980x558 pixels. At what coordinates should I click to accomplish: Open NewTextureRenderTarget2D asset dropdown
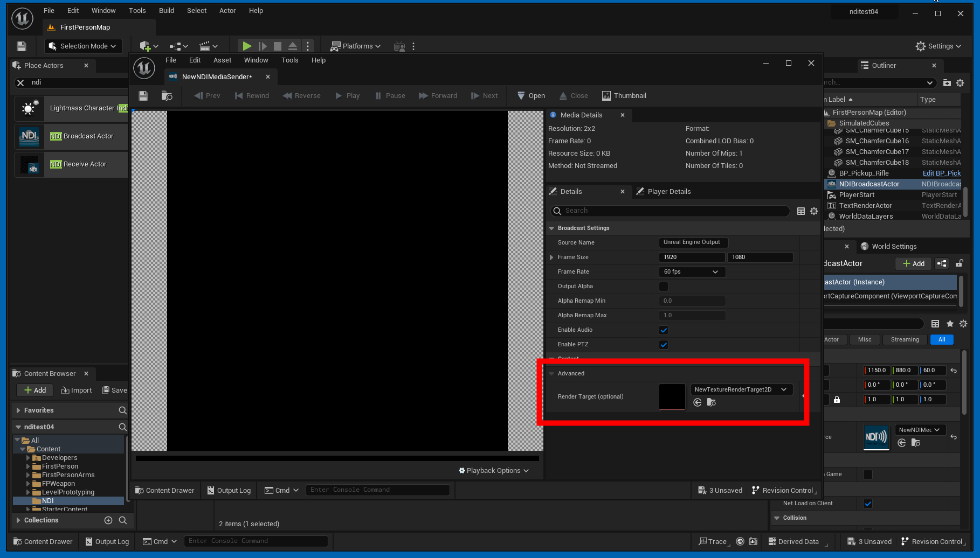tap(741, 389)
